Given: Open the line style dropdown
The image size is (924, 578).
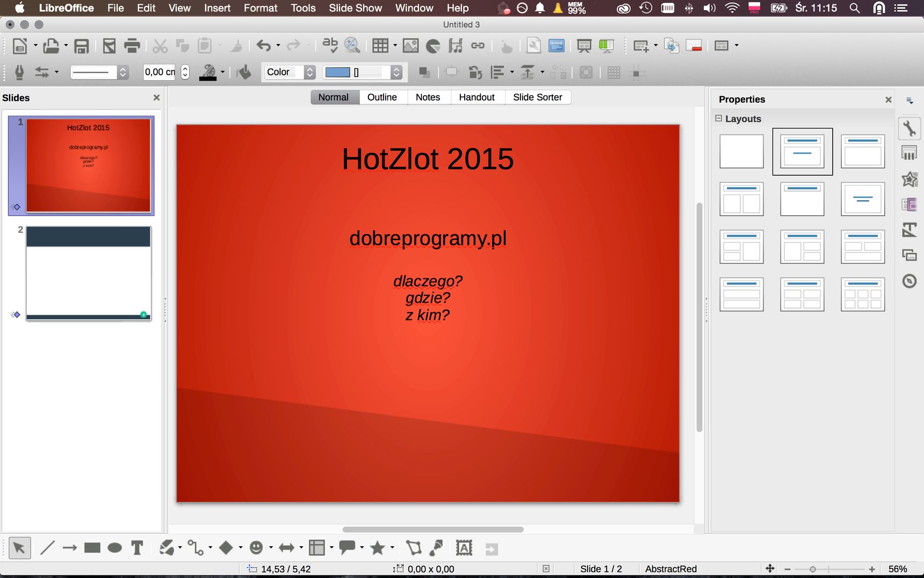Looking at the screenshot, I should 99,72.
